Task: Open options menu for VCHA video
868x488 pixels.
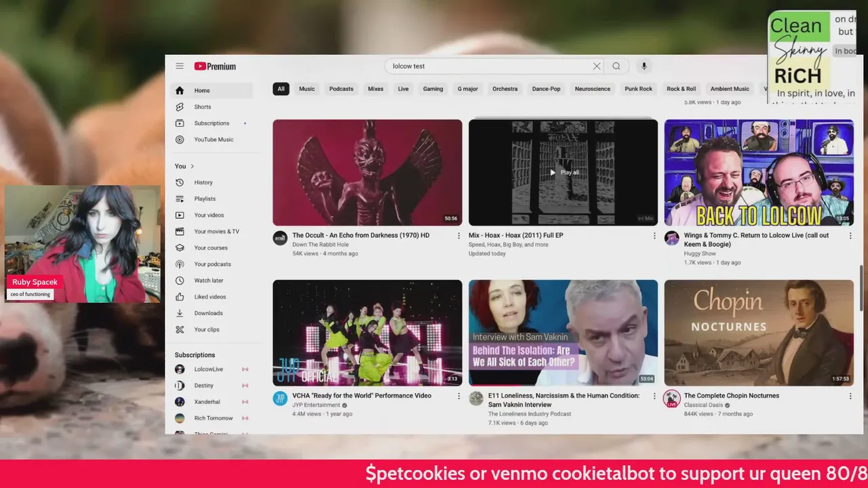Action: (458, 396)
